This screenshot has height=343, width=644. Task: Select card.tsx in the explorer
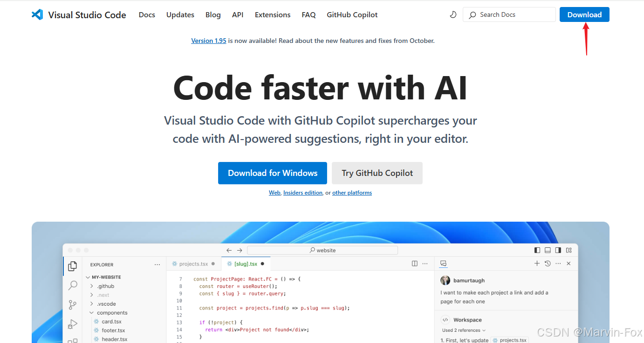point(111,322)
